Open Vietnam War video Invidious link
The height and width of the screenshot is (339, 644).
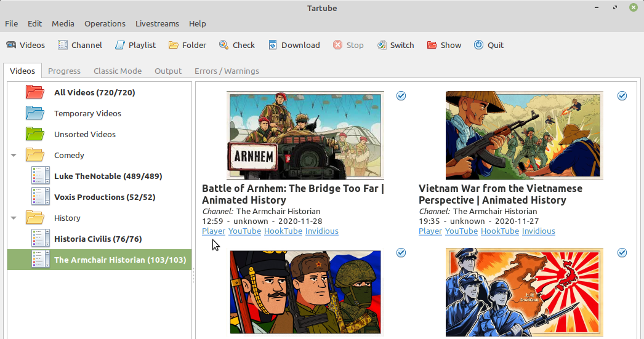[539, 231]
